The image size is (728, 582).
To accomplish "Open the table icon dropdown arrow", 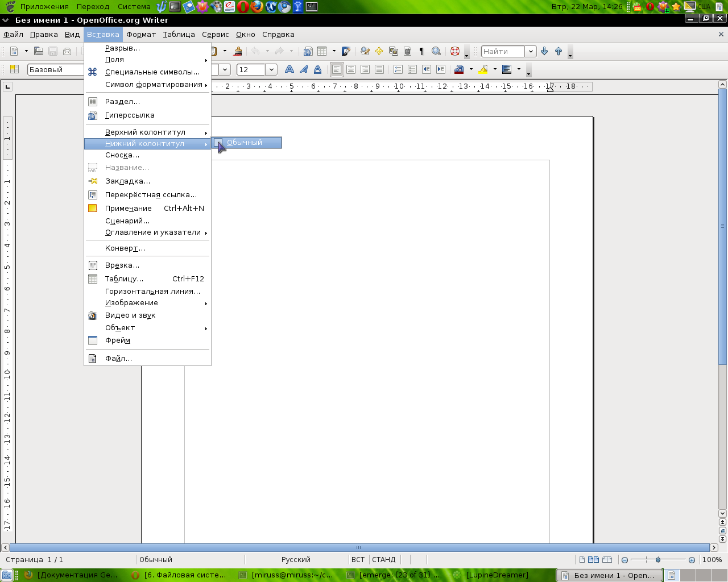I will pyautogui.click(x=334, y=51).
